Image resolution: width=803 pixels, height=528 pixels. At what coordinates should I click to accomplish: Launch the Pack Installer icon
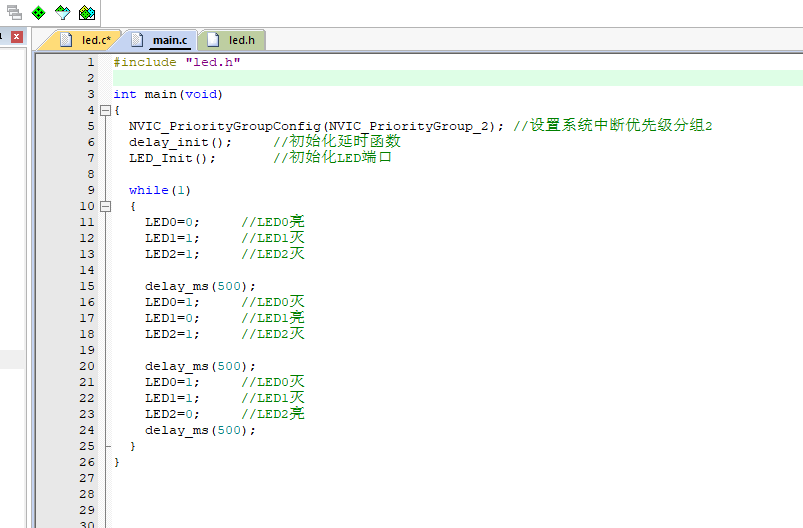pyautogui.click(x=87, y=12)
